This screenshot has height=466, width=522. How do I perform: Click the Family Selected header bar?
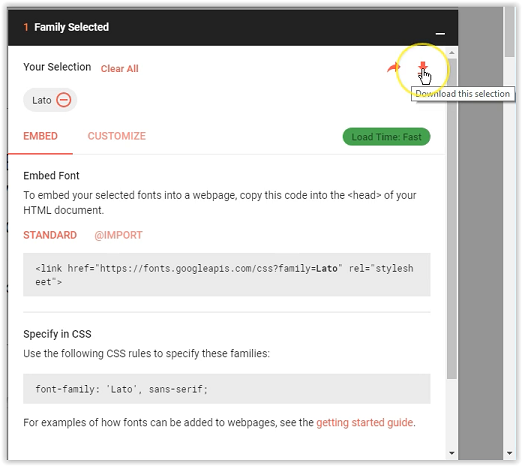pyautogui.click(x=233, y=28)
